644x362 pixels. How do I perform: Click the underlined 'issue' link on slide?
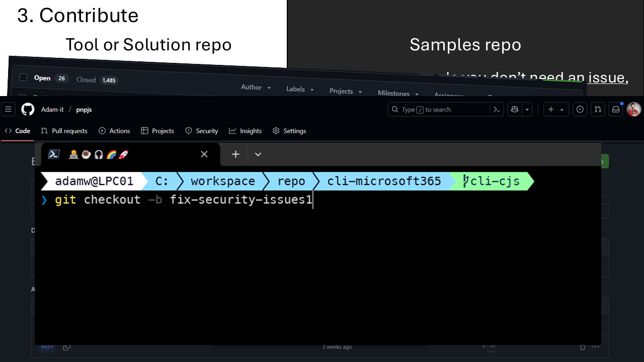606,78
